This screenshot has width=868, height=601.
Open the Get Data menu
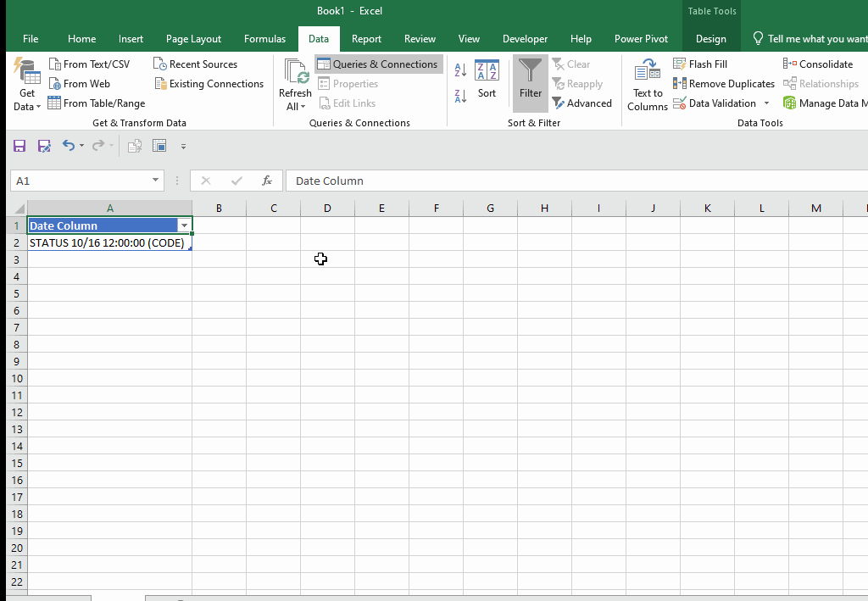[26, 84]
